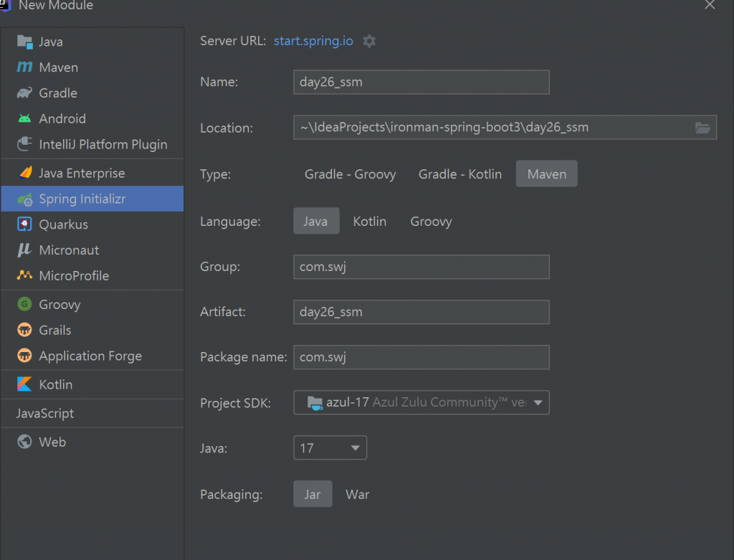Select Gradle generator in sidebar
The height and width of the screenshot is (560, 734).
point(92,92)
